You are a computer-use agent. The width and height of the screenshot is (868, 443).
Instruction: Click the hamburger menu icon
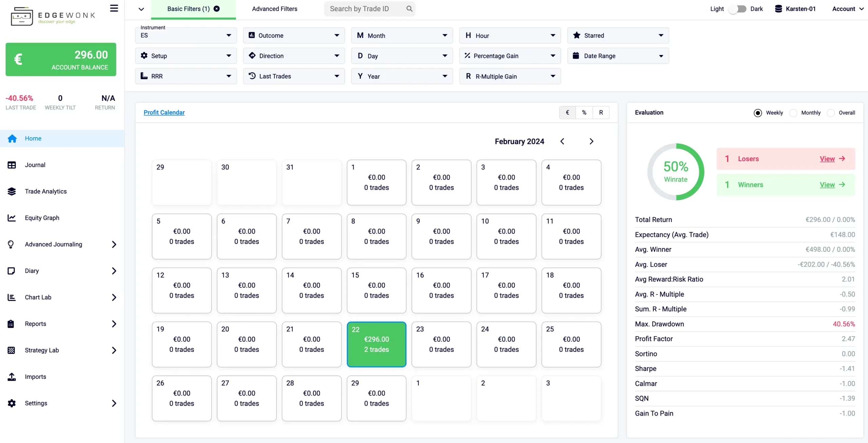pyautogui.click(x=114, y=8)
